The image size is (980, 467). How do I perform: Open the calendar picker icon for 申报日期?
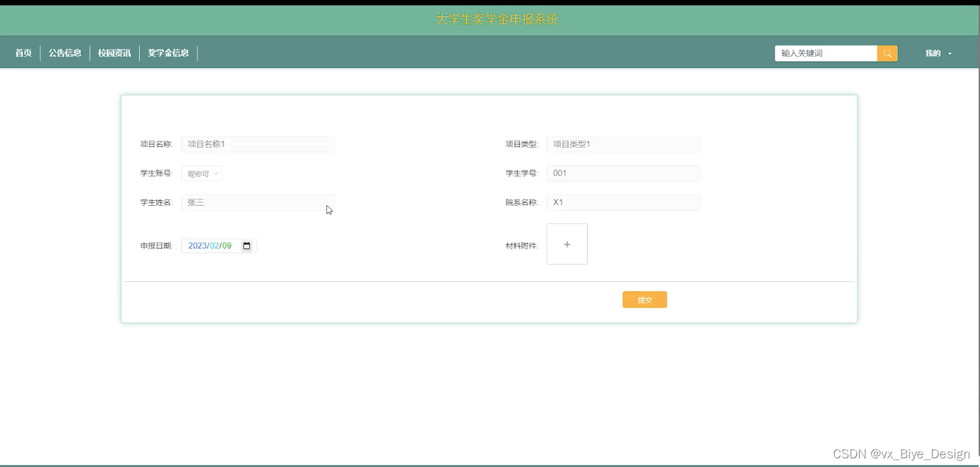(247, 246)
